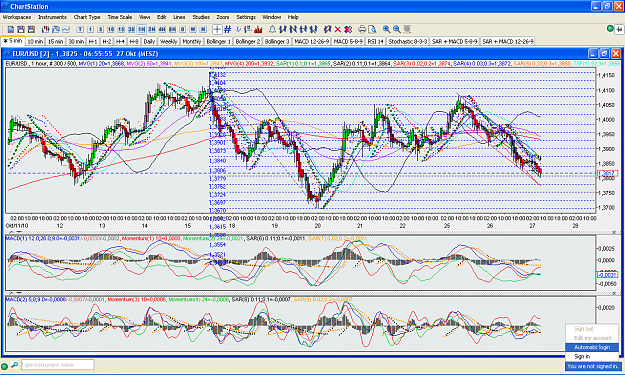Click the red-green bar studies icon

pos(258,29)
